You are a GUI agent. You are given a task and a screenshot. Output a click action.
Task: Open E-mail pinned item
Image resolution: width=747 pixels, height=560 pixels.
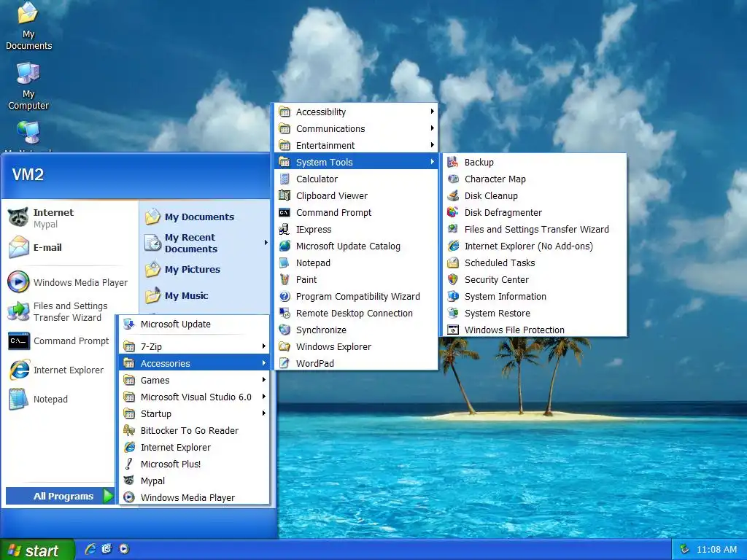click(x=71, y=248)
